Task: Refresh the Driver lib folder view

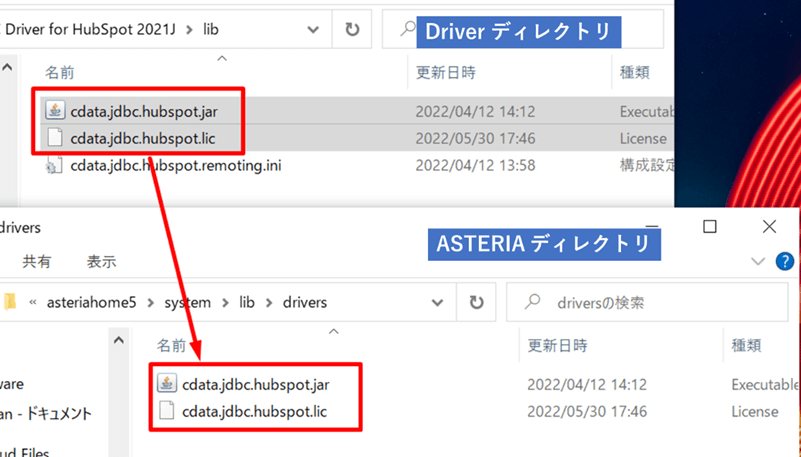Action: (x=352, y=30)
